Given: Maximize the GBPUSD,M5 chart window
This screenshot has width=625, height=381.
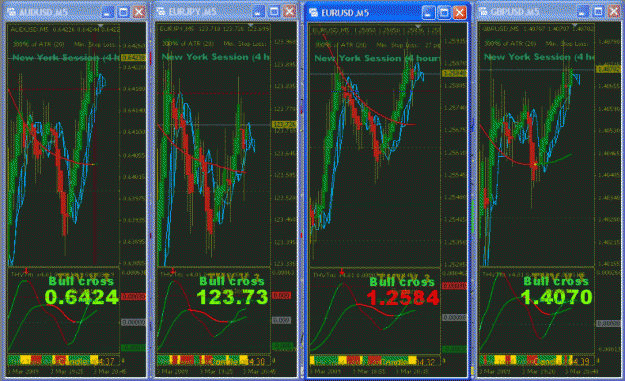Looking at the screenshot, I should pyautogui.click(x=598, y=12).
